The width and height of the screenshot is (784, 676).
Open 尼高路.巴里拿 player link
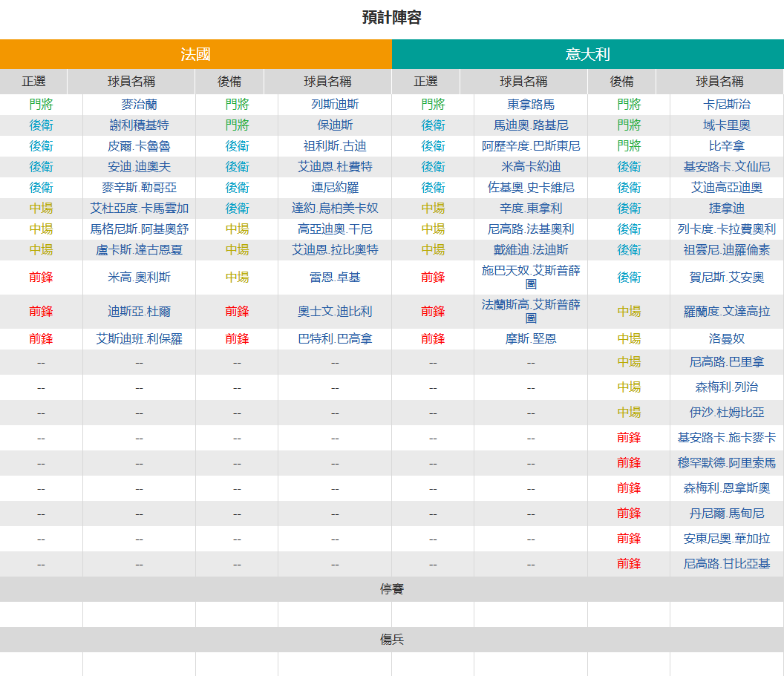[x=727, y=362]
